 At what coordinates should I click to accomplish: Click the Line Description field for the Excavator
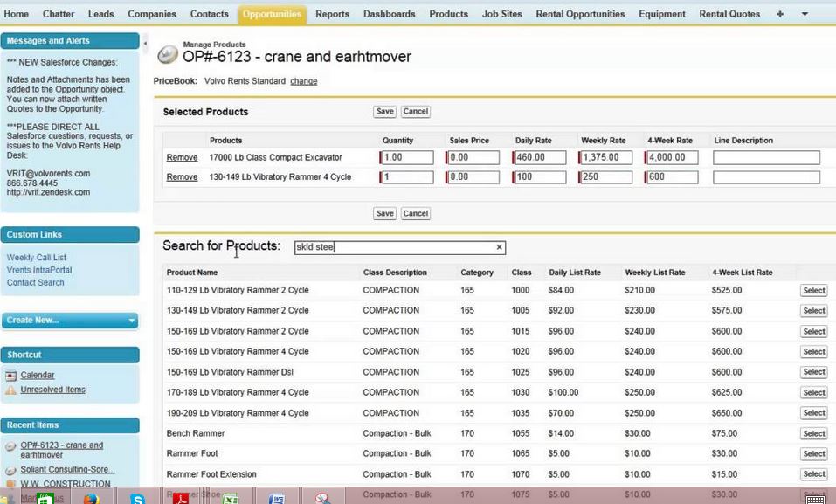click(x=765, y=158)
